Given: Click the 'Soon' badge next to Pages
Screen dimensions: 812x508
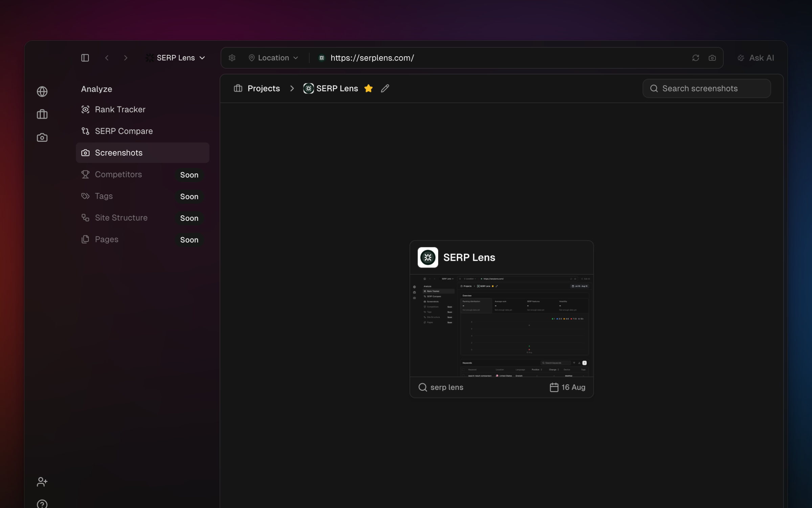Looking at the screenshot, I should [189, 240].
